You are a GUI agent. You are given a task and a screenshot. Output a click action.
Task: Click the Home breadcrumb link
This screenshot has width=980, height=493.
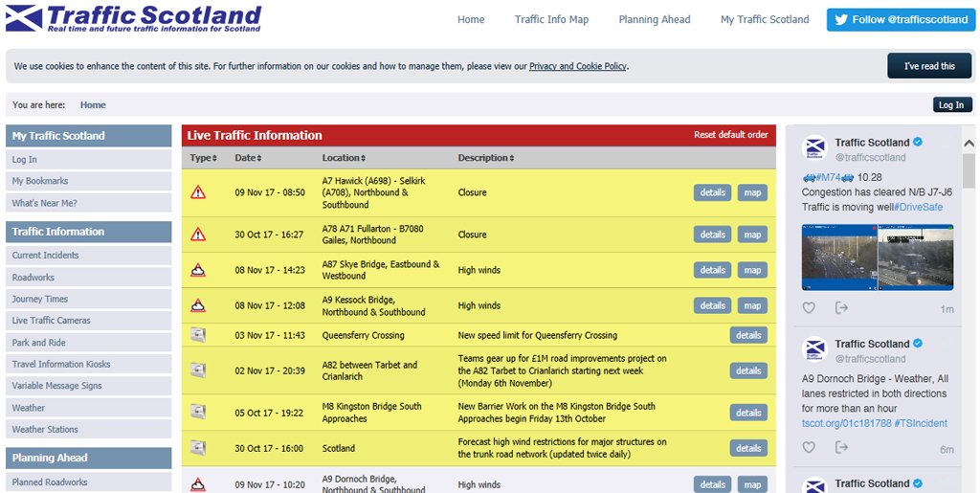[93, 105]
